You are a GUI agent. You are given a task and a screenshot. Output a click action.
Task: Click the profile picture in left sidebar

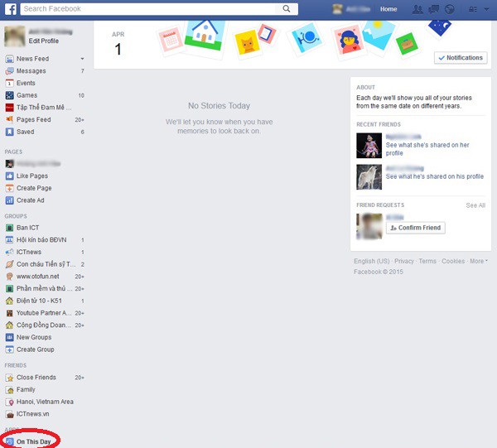tap(15, 36)
